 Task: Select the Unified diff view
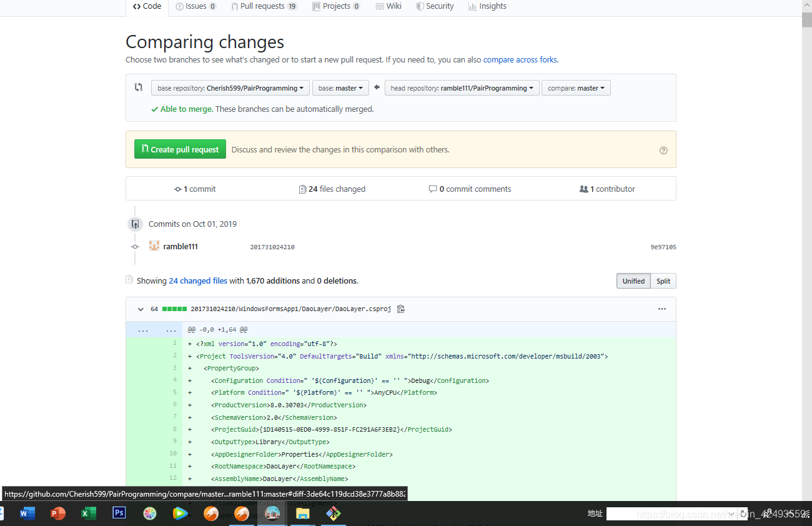(633, 281)
